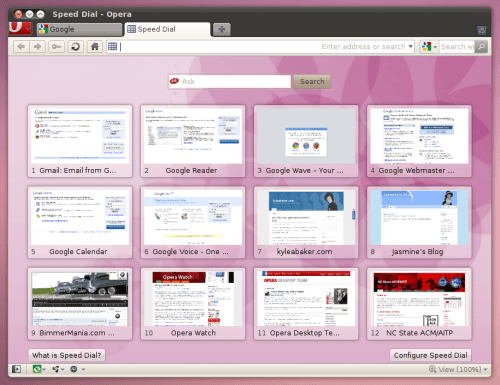Viewport: 500px width, 385px height.
Task: Open kyleabaker.com speed dial
Action: [x=306, y=222]
